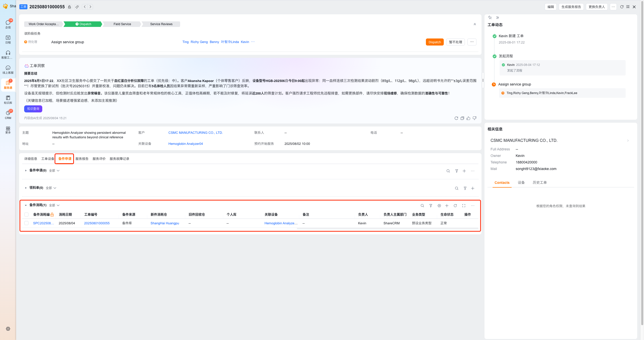Toggle the select-all checkbox in the 备件消耗 header
This screenshot has height=340, width=644.
(26, 215)
